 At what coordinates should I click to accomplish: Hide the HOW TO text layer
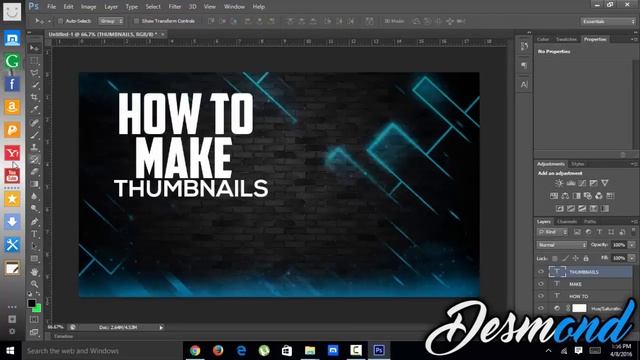(x=541, y=296)
